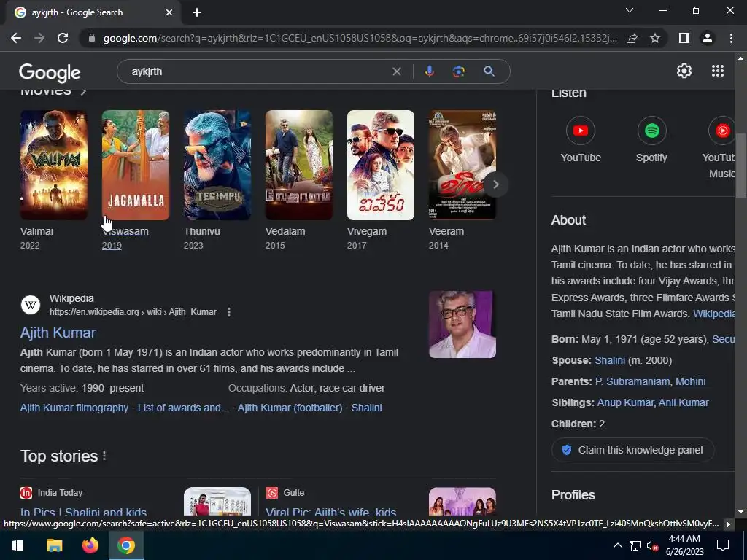Open the tab search dropdown arrow
This screenshot has width=747, height=560.
630,10
